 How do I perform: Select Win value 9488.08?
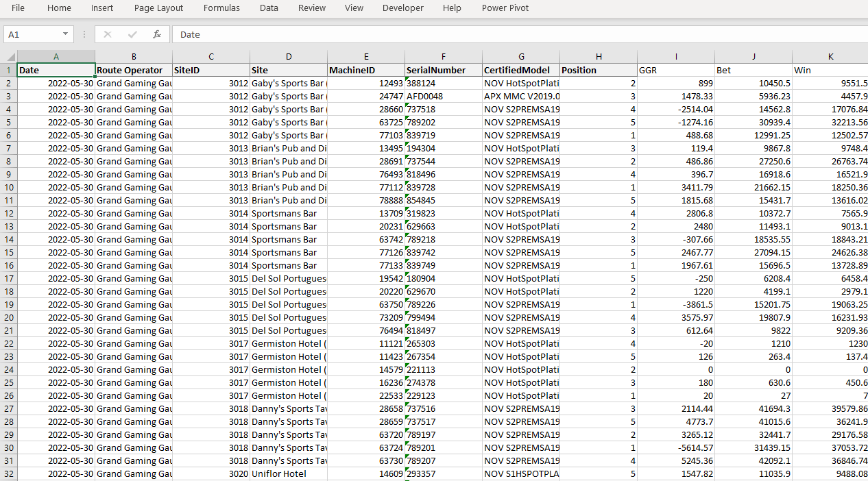click(x=830, y=473)
